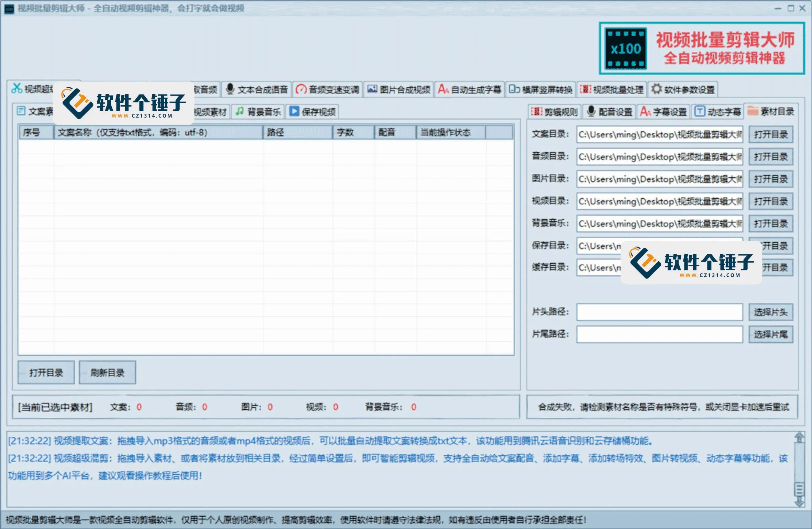This screenshot has width=812, height=529.
Task: Open the 配音设置 panel tab
Action: click(609, 112)
